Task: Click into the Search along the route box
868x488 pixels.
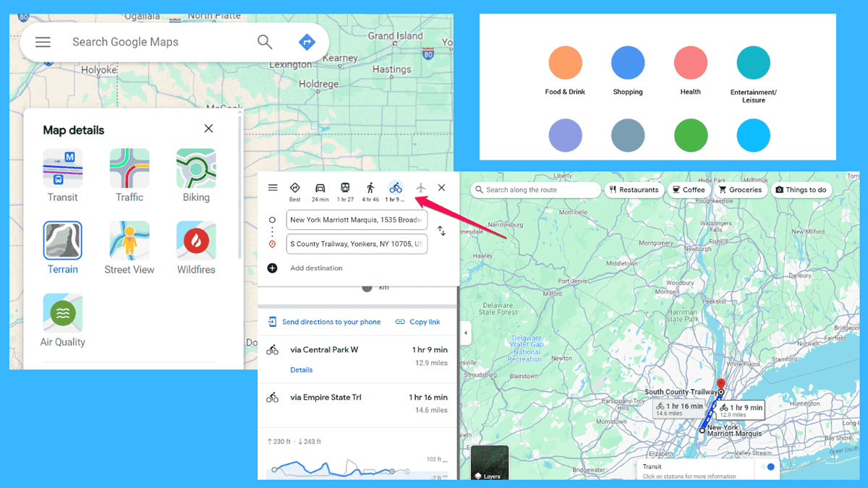Action: [x=535, y=190]
